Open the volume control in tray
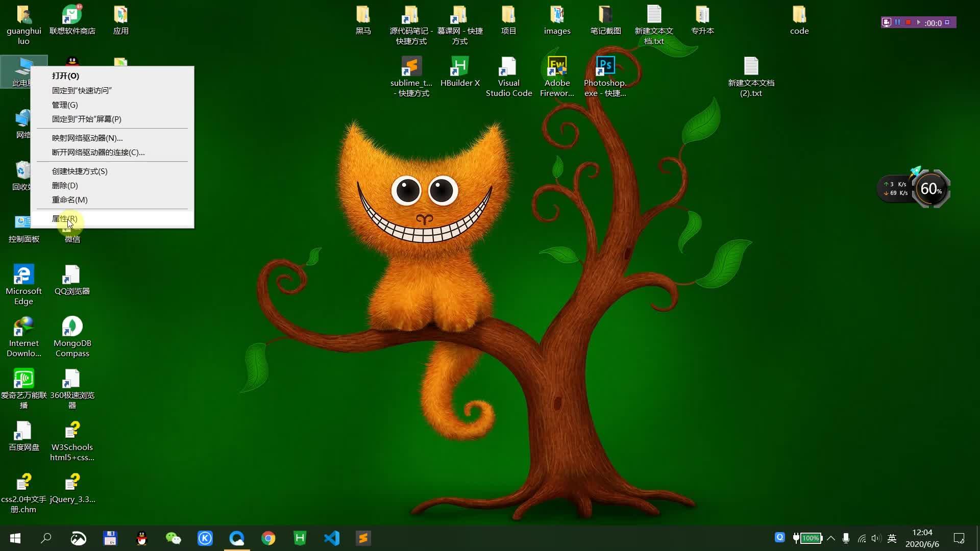 (876, 538)
